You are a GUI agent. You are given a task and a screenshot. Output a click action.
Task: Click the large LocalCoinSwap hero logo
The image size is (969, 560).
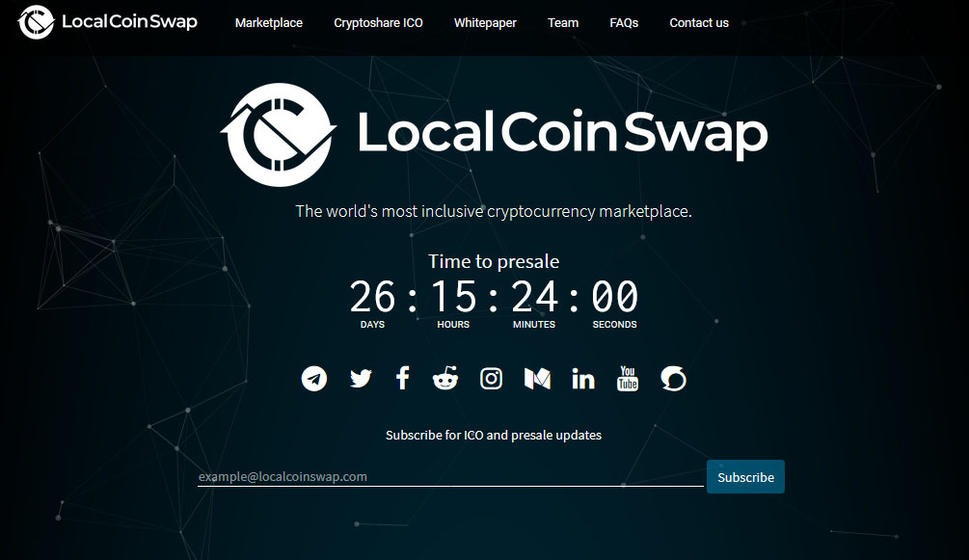(x=494, y=134)
